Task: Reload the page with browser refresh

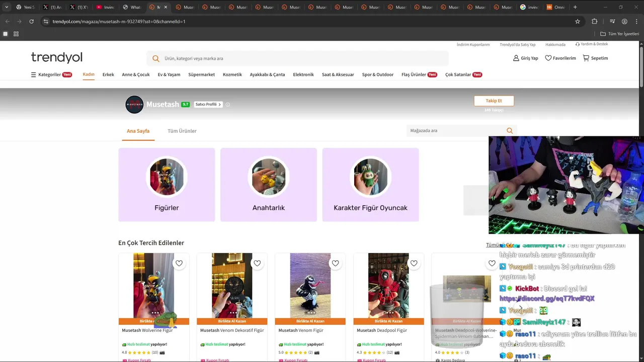Action: pos(31,22)
